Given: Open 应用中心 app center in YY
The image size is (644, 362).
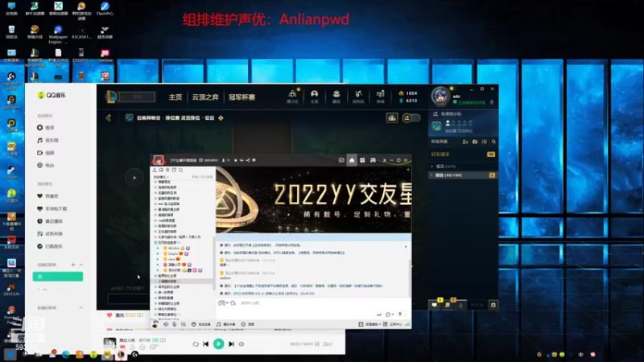Looking at the screenshot, I should point(393,324).
